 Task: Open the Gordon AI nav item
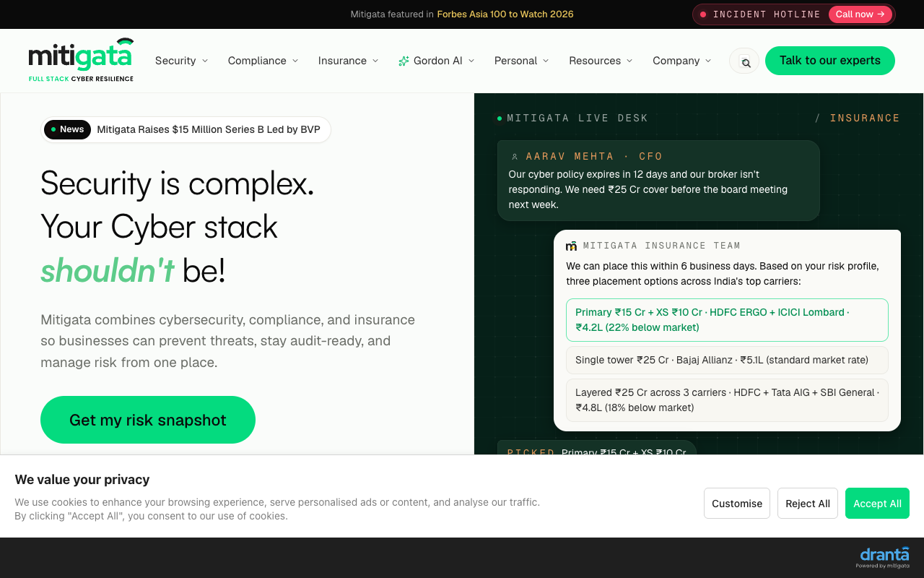point(437,61)
